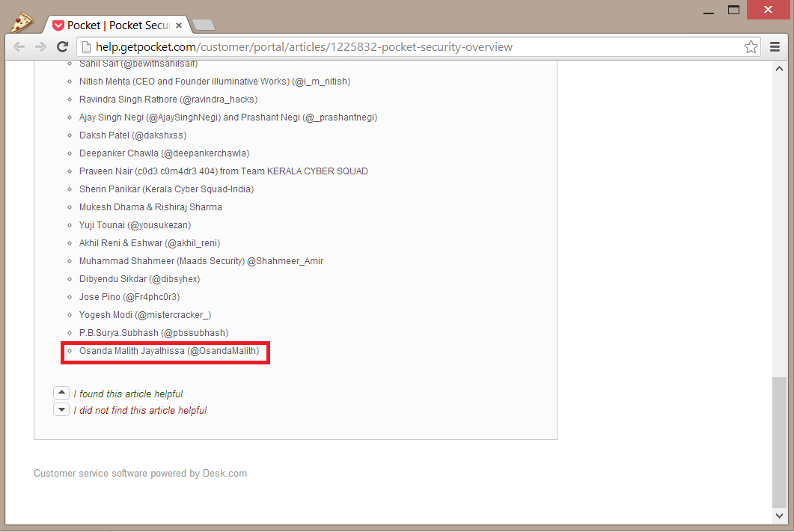Click 'I found this article helpful'
794x532 pixels.
tap(128, 394)
